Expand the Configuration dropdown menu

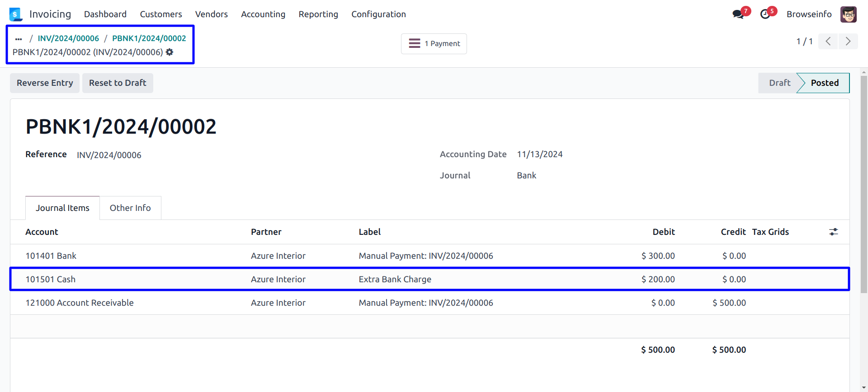(378, 14)
